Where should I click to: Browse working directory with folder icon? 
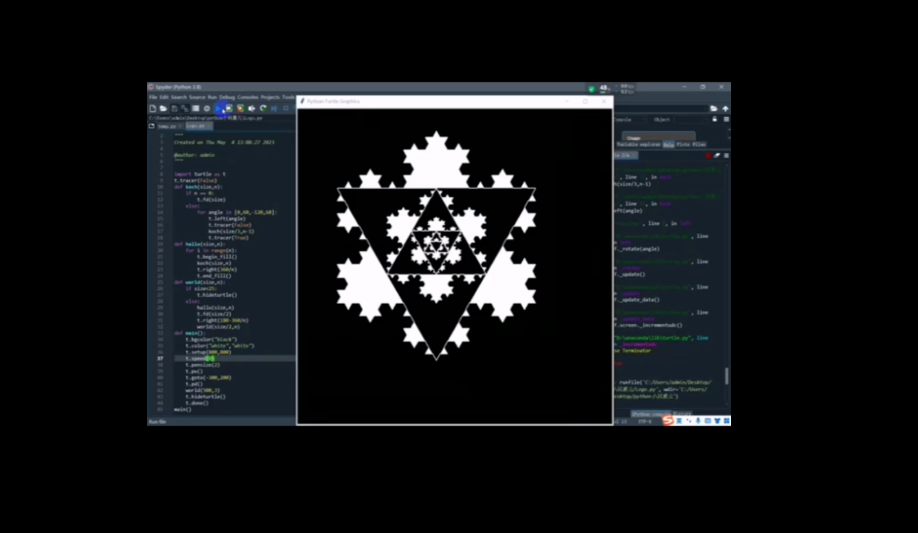[x=714, y=108]
